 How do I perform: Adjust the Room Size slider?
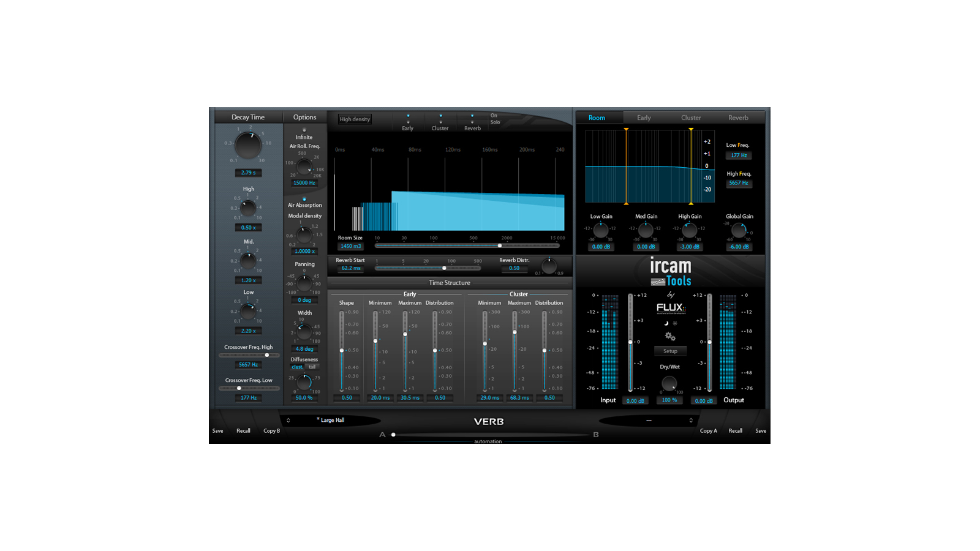[467, 246]
